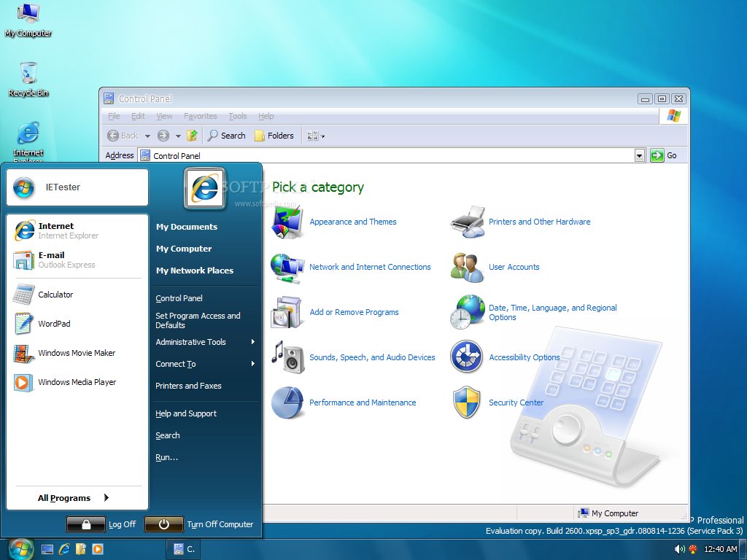
Task: Open the Network and Internet Connections icon
Action: (287, 268)
